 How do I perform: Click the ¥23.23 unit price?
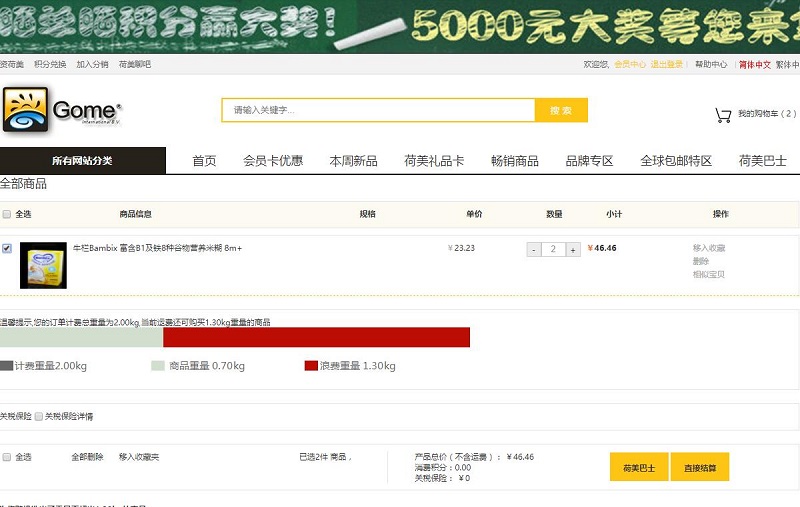pyautogui.click(x=461, y=248)
